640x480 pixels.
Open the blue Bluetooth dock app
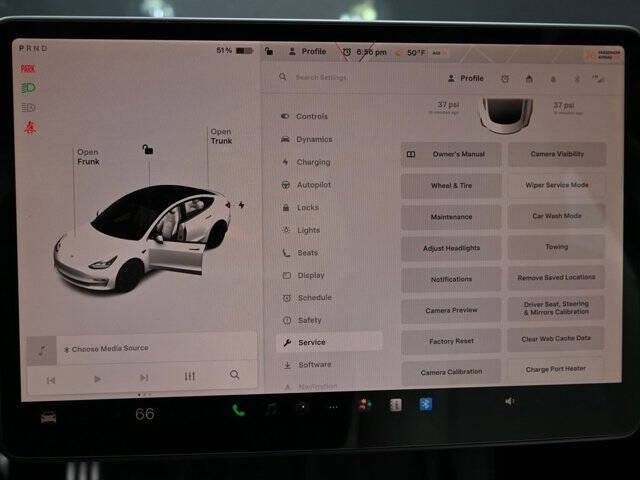[425, 404]
